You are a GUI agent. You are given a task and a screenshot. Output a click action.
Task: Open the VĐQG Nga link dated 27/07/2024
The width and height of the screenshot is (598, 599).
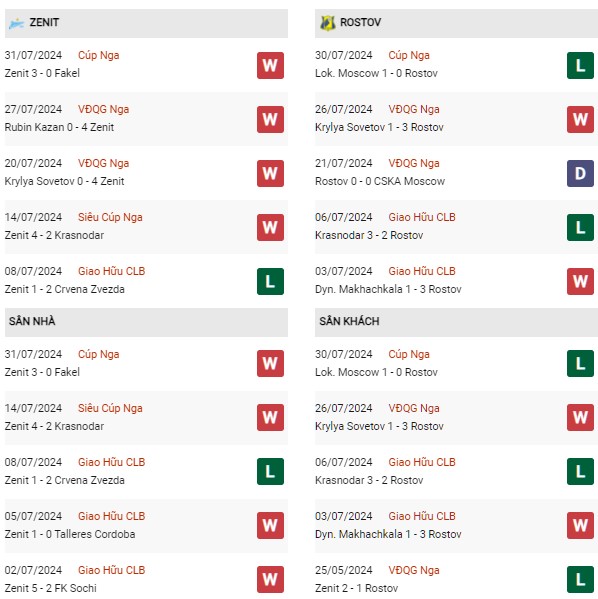click(x=104, y=109)
